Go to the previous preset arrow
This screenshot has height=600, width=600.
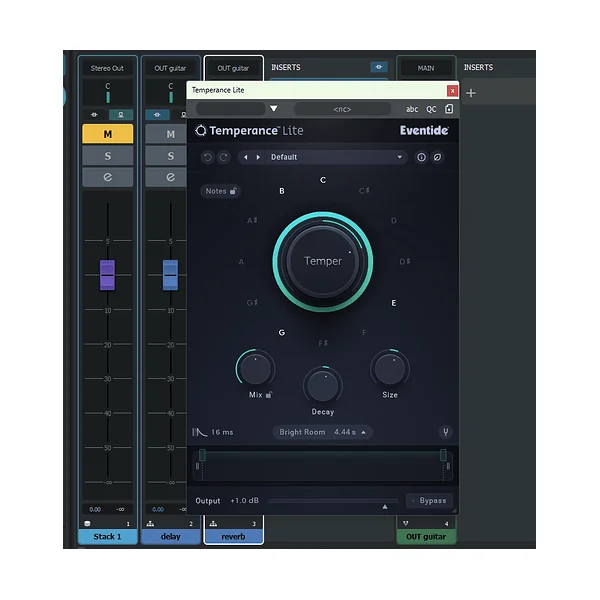(x=246, y=157)
